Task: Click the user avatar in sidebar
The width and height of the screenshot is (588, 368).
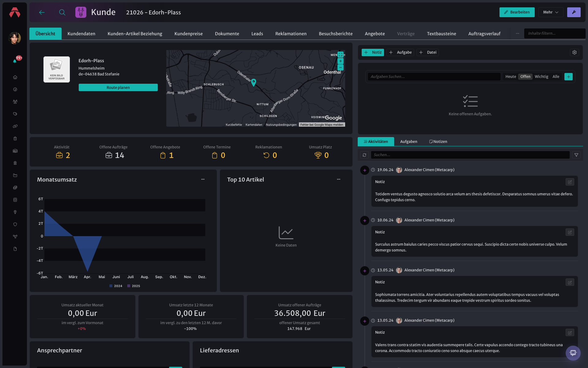Action: 15,38
